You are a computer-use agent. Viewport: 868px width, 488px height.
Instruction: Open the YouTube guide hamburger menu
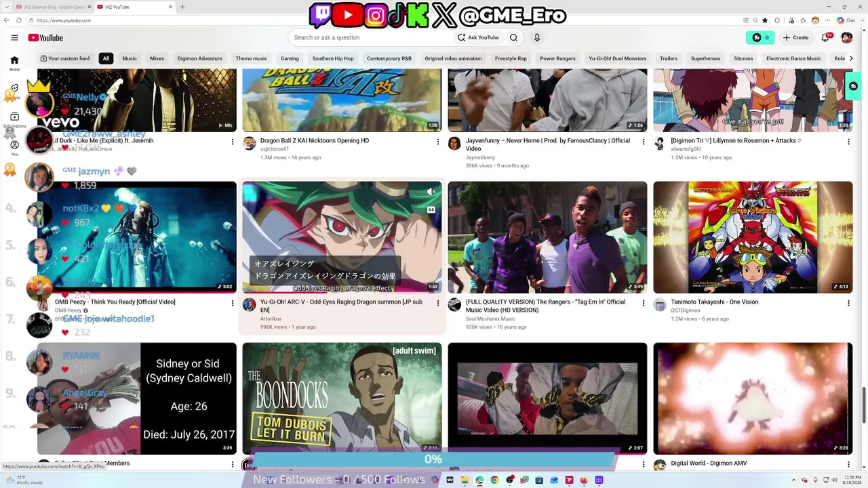coord(14,38)
